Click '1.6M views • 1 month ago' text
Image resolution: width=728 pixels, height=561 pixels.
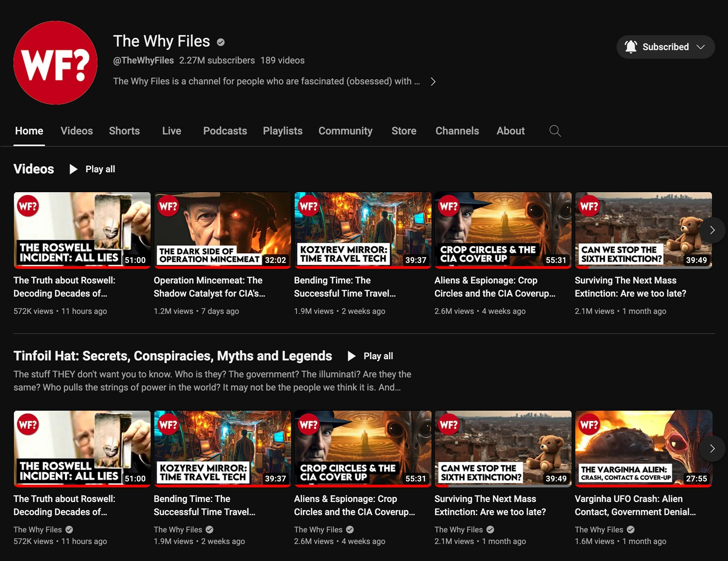[x=620, y=541]
